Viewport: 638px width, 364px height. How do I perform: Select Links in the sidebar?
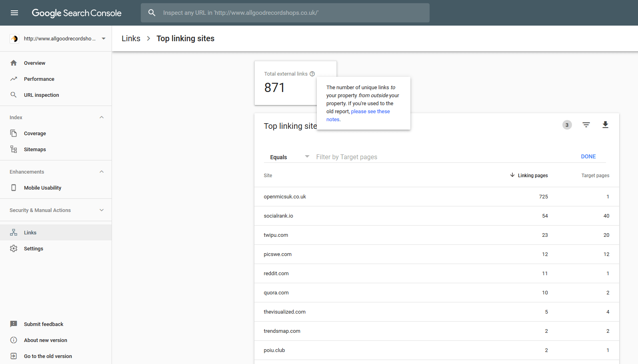click(56, 232)
